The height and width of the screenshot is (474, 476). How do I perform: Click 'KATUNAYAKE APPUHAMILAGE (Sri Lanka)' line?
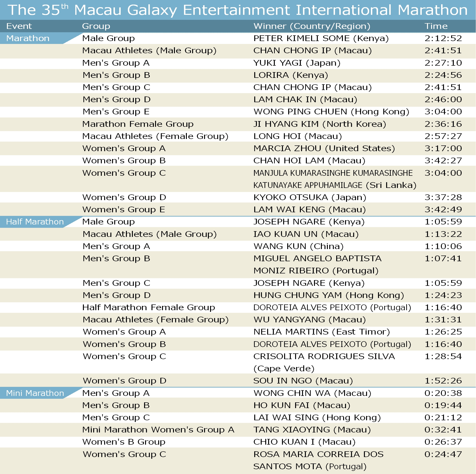(x=335, y=185)
